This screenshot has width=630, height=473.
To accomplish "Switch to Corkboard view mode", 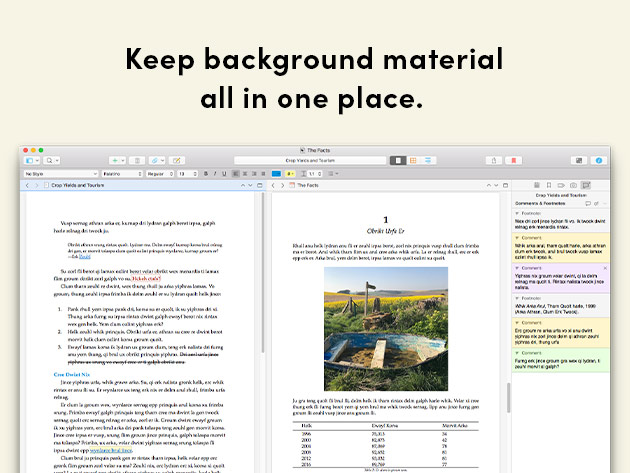I will pyautogui.click(x=413, y=160).
